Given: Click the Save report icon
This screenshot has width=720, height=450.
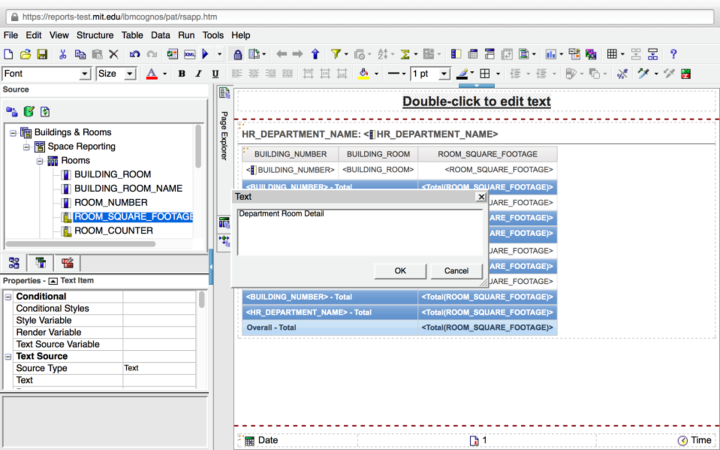Looking at the screenshot, I should [42, 54].
